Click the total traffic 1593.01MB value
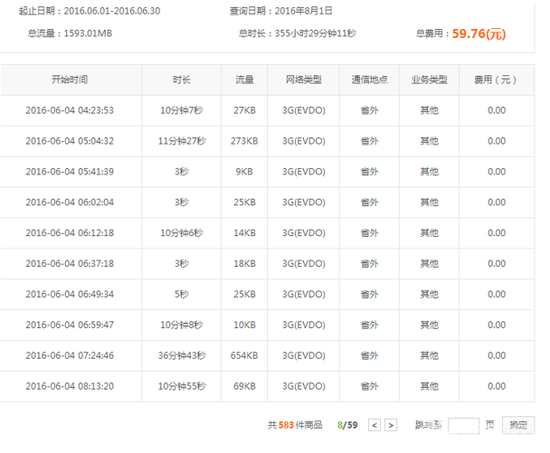 88,33
